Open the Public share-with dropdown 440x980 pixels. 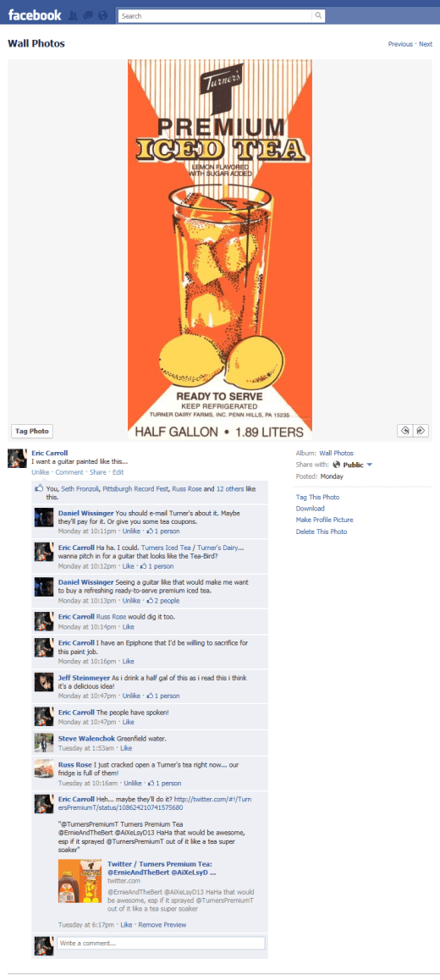pos(353,465)
